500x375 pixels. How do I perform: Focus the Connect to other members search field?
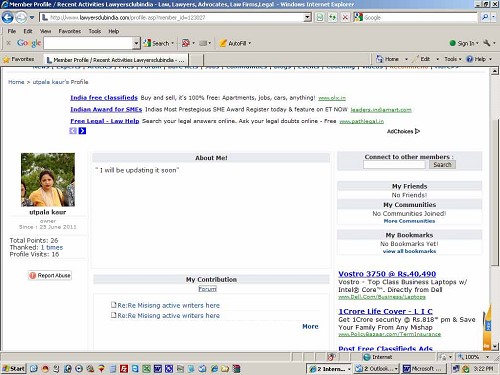point(394,165)
